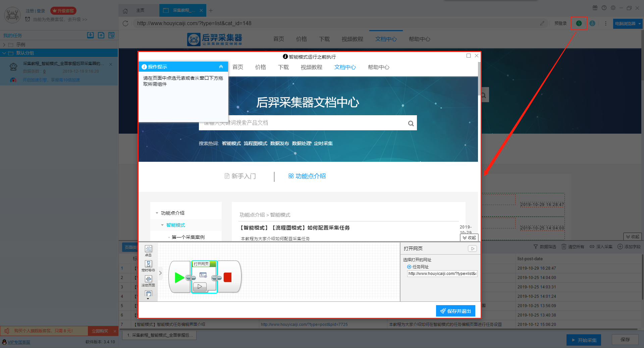Open the three-dot more options menu

pyautogui.click(x=605, y=23)
